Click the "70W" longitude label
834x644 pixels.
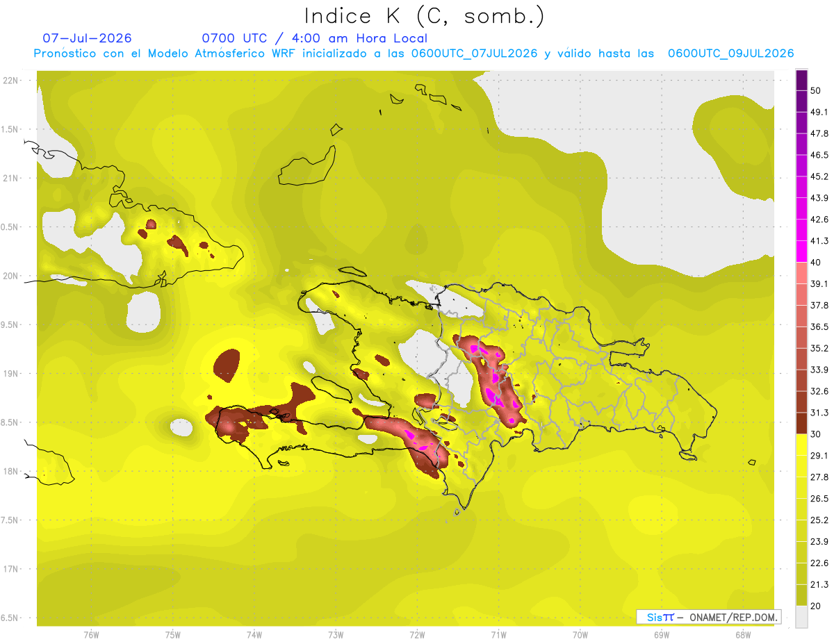(580, 635)
